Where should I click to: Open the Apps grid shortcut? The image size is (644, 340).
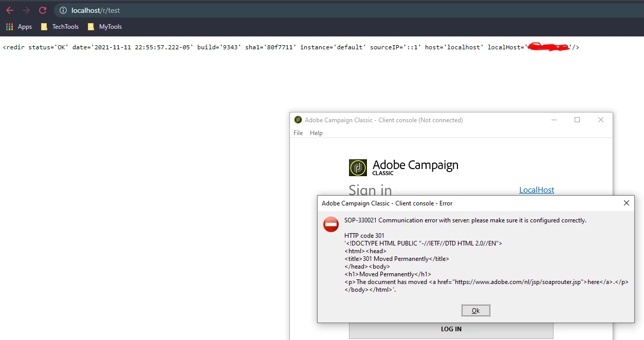19,27
